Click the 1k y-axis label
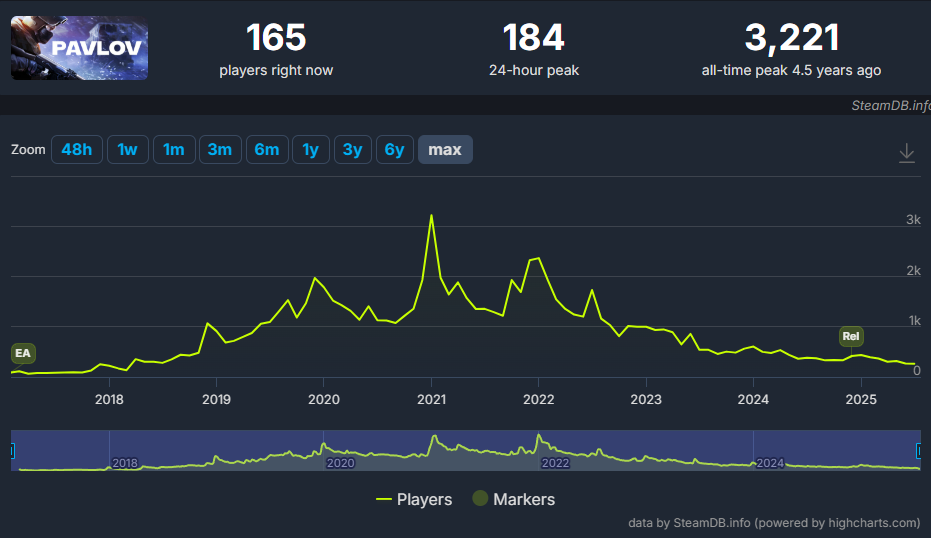 click(x=914, y=321)
